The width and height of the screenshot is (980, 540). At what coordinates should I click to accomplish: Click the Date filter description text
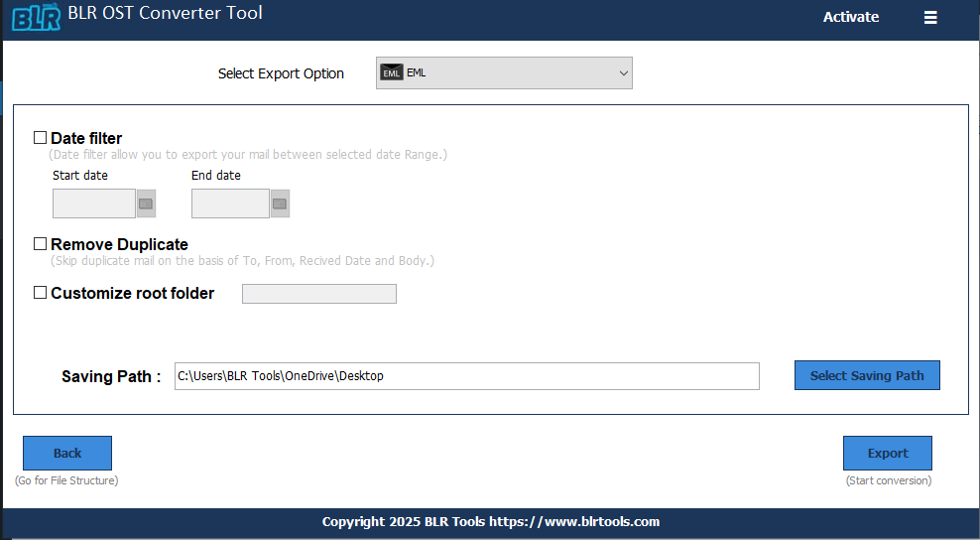pyautogui.click(x=248, y=155)
